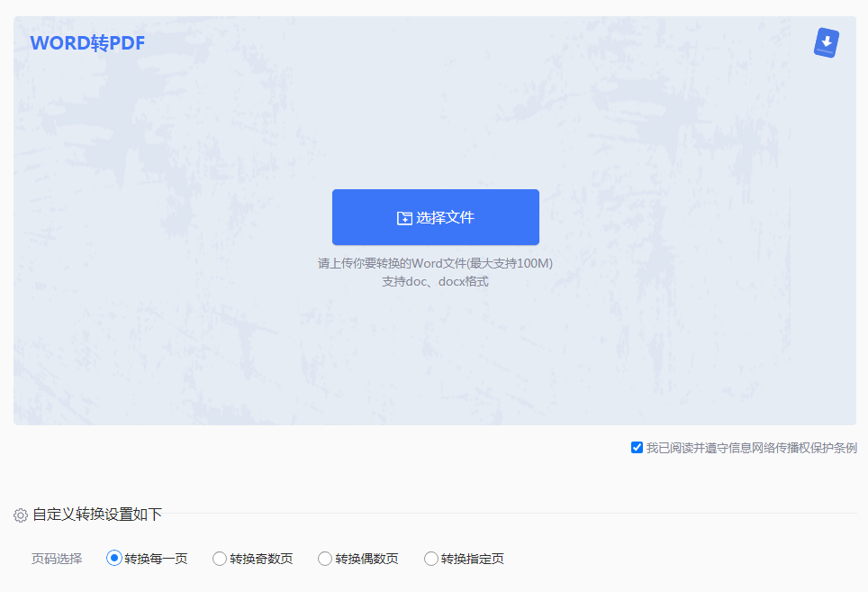Viewport: 868px width, 592px height.
Task: Click the blue document download icon top-right
Action: (826, 41)
